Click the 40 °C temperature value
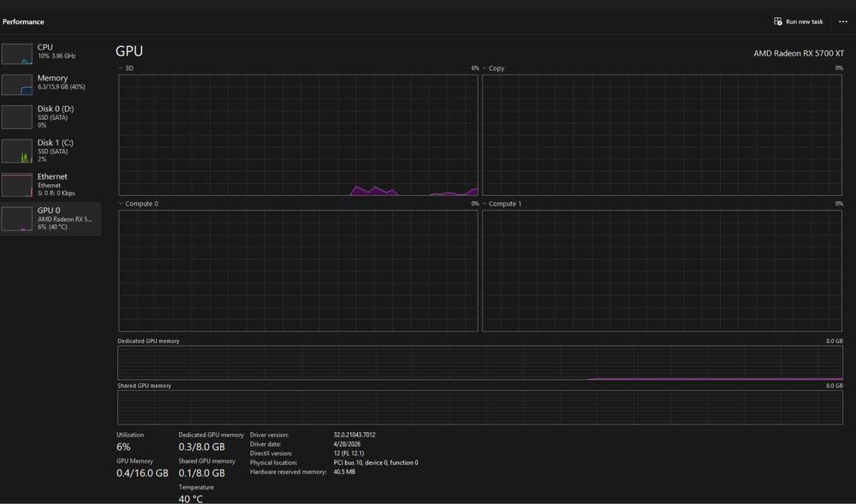 point(191,499)
